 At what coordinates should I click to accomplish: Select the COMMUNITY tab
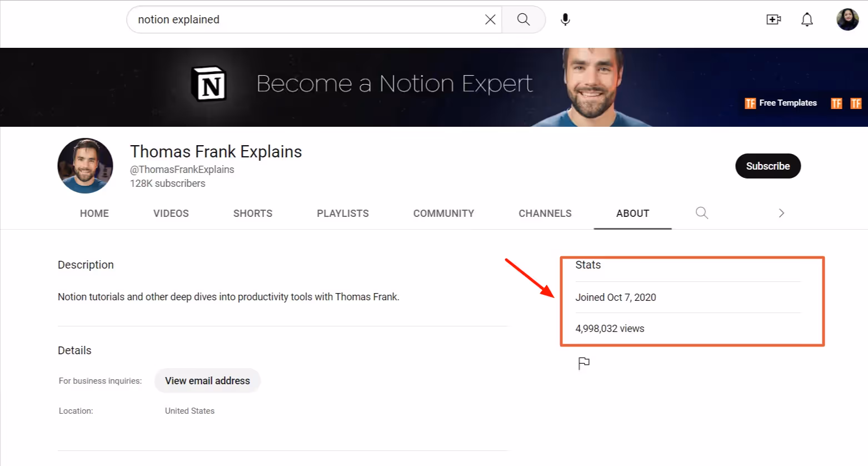pyautogui.click(x=443, y=214)
